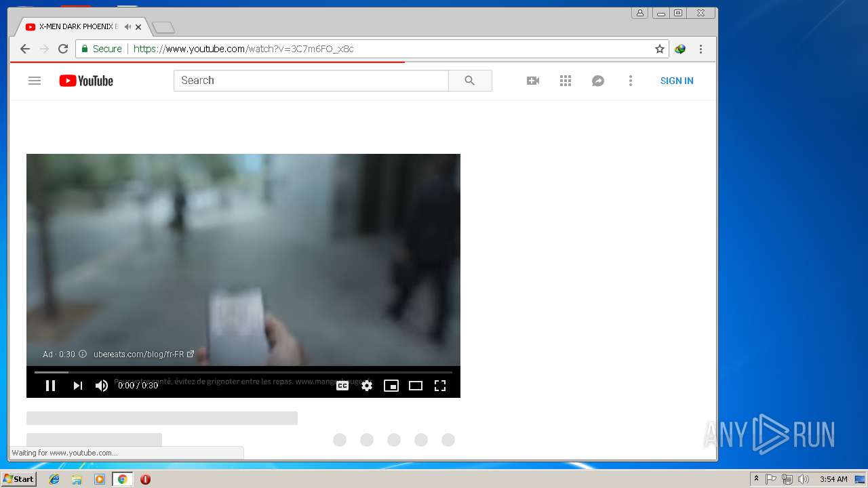Show hidden system tray icons
Viewport: 868px width, 488px height.
click(x=756, y=479)
